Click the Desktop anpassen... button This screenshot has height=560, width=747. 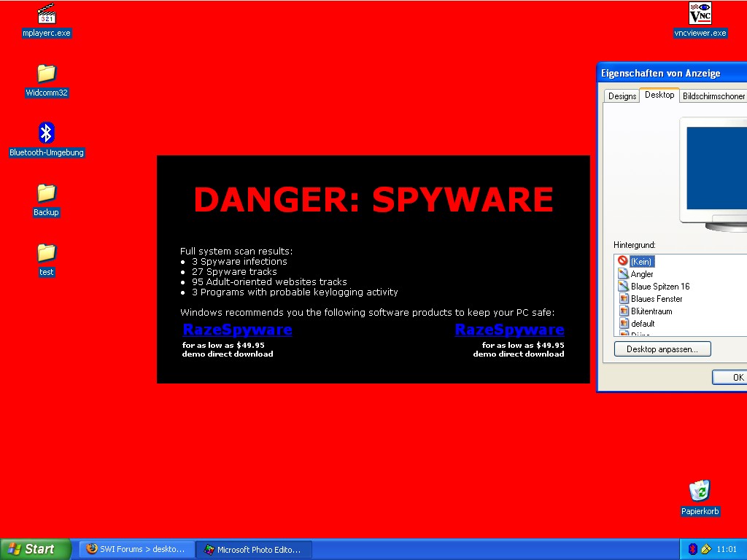pos(662,349)
